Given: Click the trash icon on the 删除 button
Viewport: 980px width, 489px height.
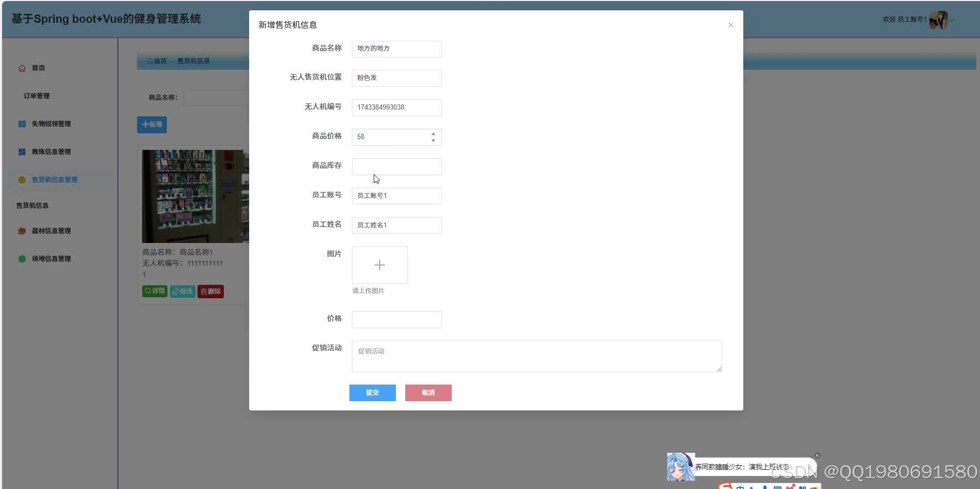Looking at the screenshot, I should (204, 291).
